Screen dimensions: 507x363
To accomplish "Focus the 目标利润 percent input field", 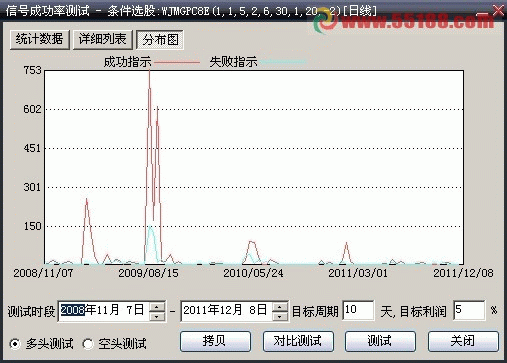I will 469,311.
